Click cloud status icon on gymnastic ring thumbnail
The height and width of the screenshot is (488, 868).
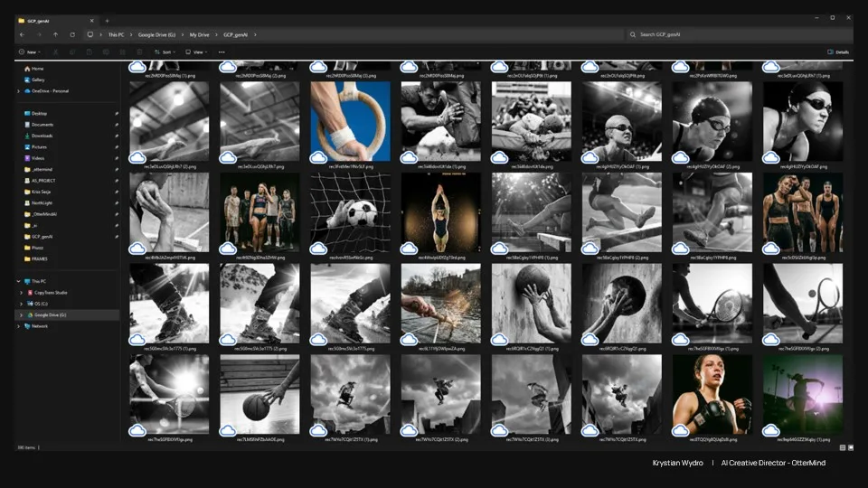[x=318, y=157]
